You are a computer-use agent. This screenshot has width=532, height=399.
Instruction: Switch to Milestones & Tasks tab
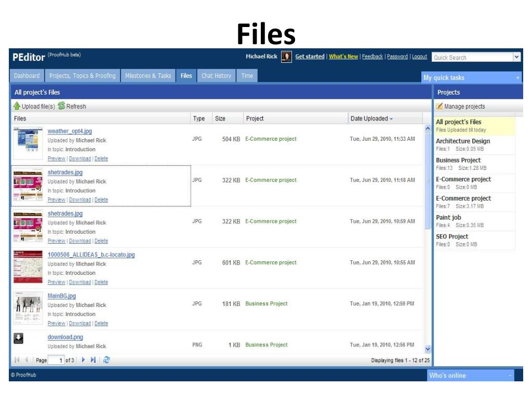click(x=148, y=76)
